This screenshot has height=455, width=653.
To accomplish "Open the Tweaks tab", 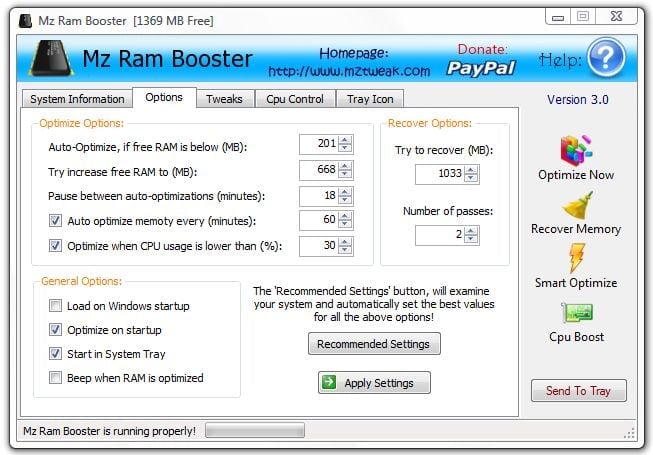I will coord(224,99).
